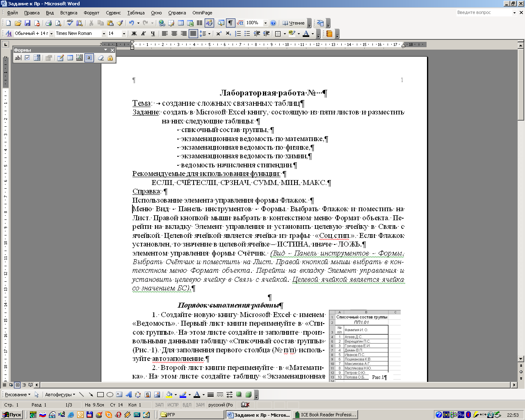Screen dimensions: 525x420
Task: Open equation editor square root icon
Action: tap(240, 23)
